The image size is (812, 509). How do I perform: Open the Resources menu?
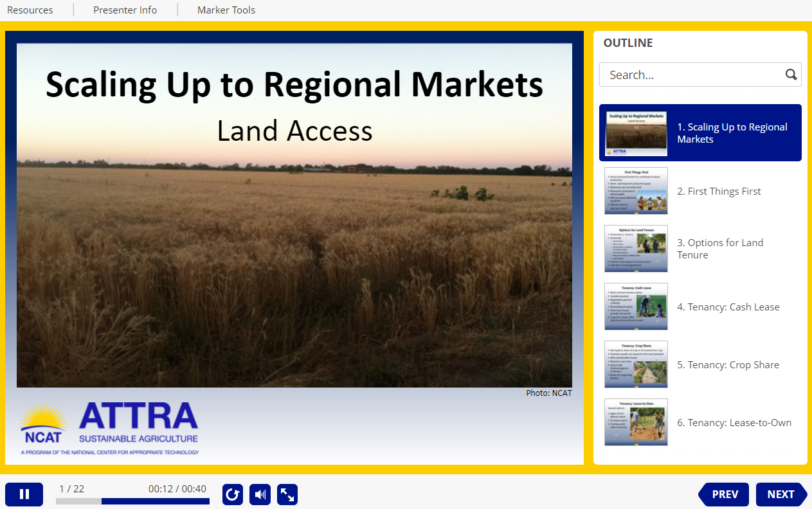pos(30,10)
